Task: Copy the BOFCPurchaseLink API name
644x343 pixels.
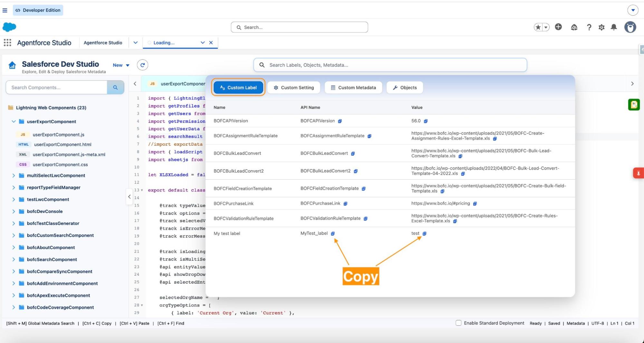Action: point(345,204)
